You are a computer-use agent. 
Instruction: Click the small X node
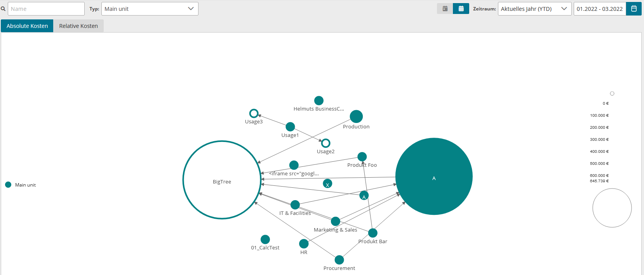click(327, 183)
